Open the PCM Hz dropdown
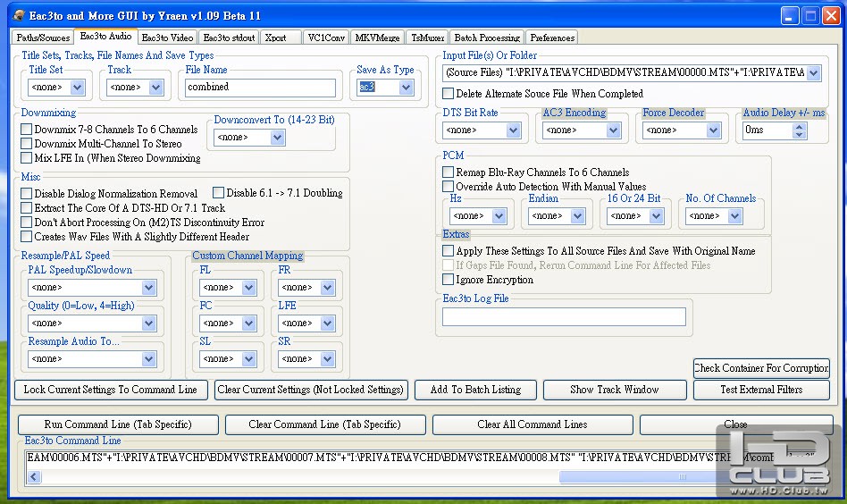 click(x=499, y=216)
